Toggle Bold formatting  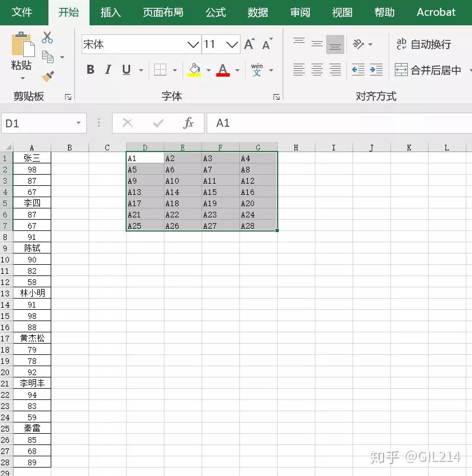coord(91,70)
